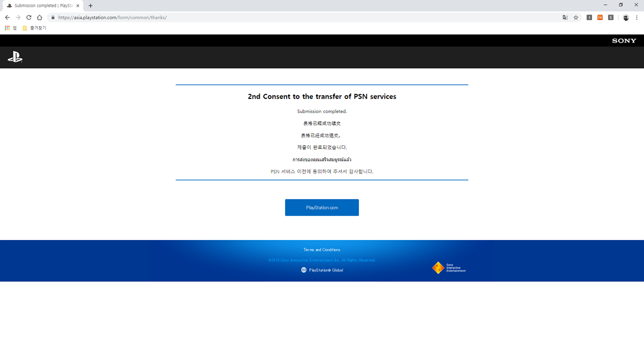
Task: View site info via the padlock icon
Action: [53, 17]
